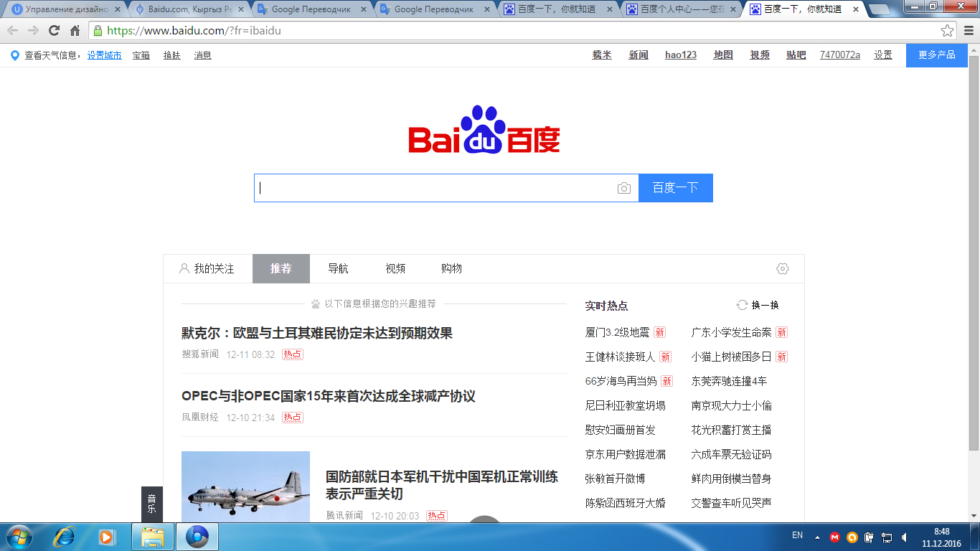
Task: Open 张敏首开微博 hot topic
Action: (616, 479)
